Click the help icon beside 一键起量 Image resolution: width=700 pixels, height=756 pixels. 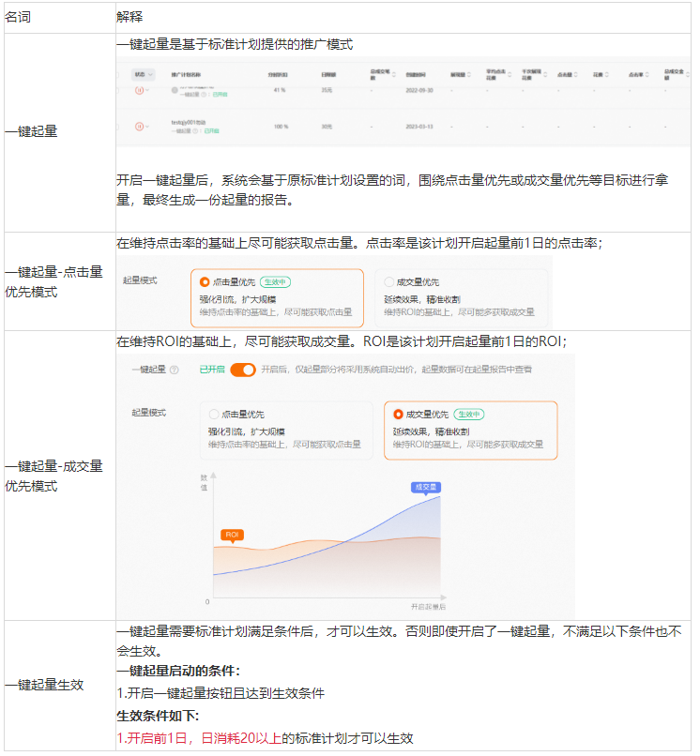(173, 370)
